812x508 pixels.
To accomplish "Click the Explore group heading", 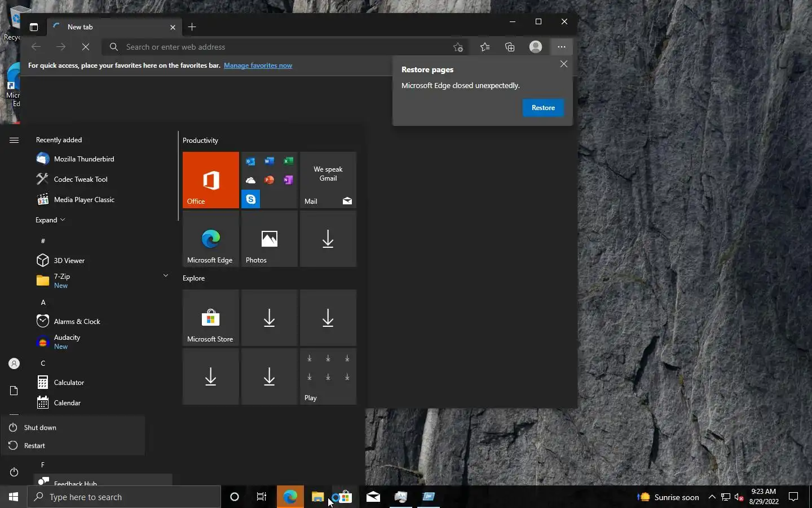I will point(193,278).
